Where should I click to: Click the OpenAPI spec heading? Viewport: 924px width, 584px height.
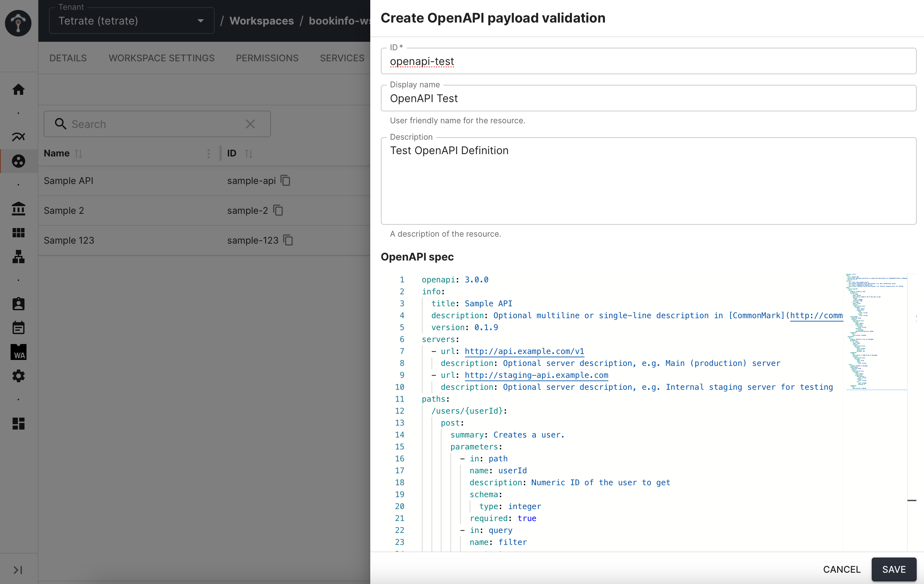pos(417,257)
